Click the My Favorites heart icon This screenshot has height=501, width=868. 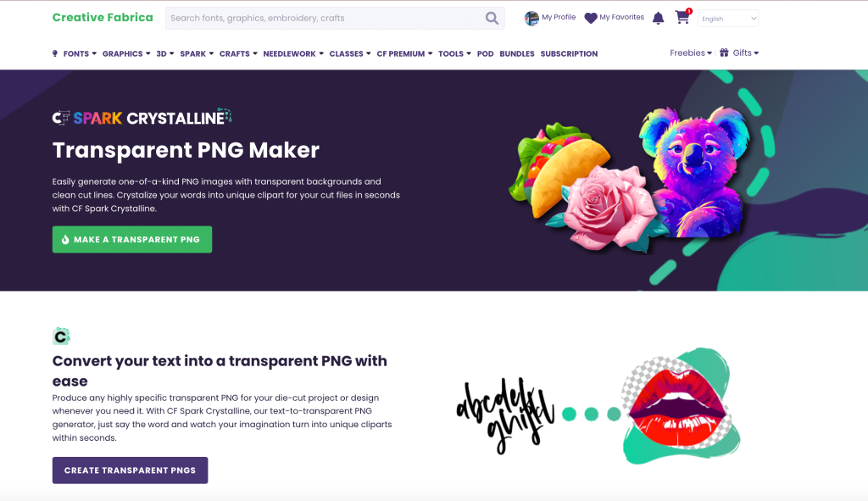591,19
